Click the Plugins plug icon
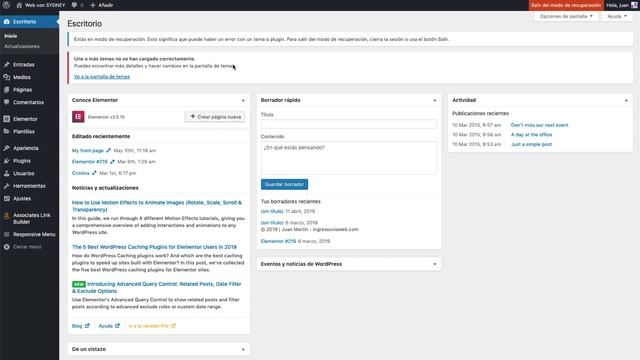Viewport: 640px width, 360px height. [x=7, y=161]
